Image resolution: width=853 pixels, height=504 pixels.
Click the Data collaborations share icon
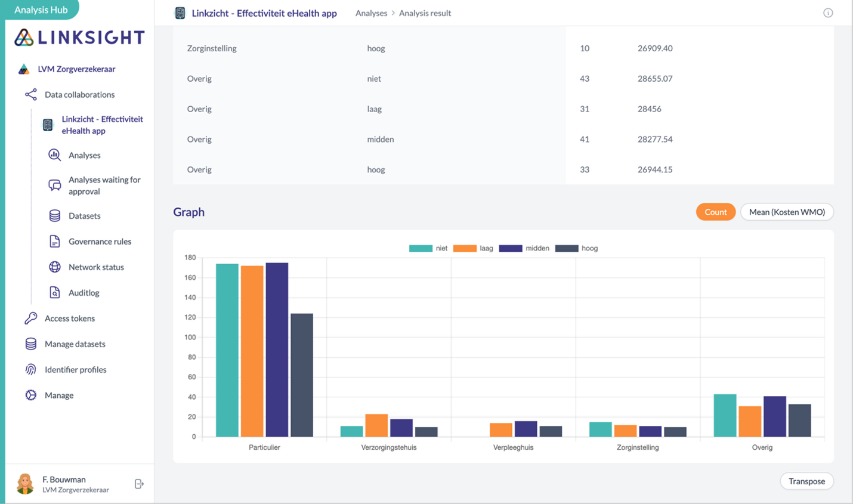31,94
